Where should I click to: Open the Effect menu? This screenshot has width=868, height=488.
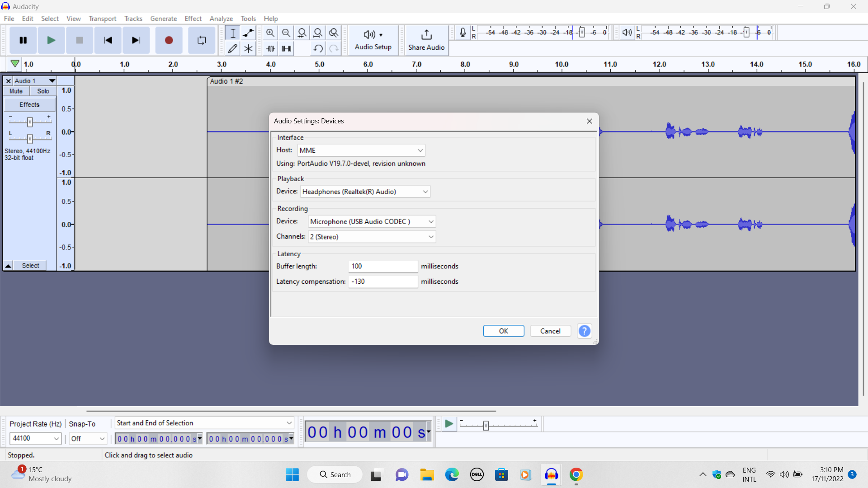click(x=193, y=19)
